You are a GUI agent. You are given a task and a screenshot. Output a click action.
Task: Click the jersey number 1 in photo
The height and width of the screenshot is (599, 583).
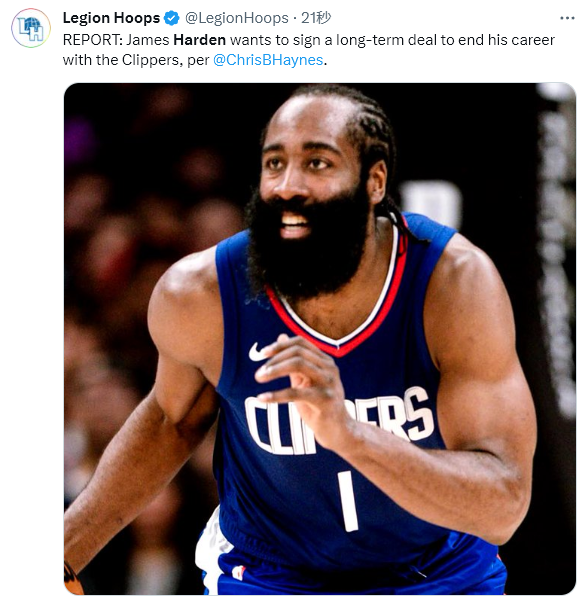coord(348,501)
